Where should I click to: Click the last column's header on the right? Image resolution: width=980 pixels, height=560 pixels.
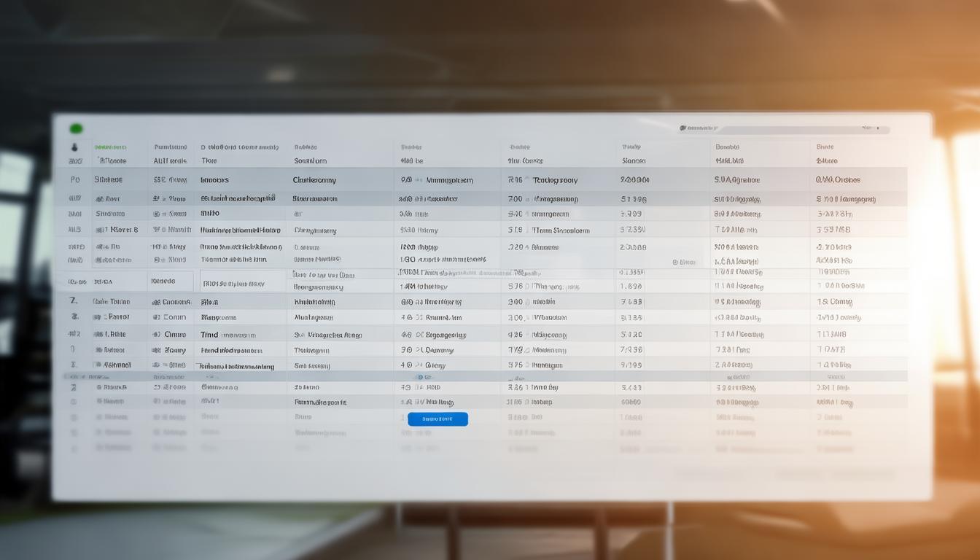point(825,147)
